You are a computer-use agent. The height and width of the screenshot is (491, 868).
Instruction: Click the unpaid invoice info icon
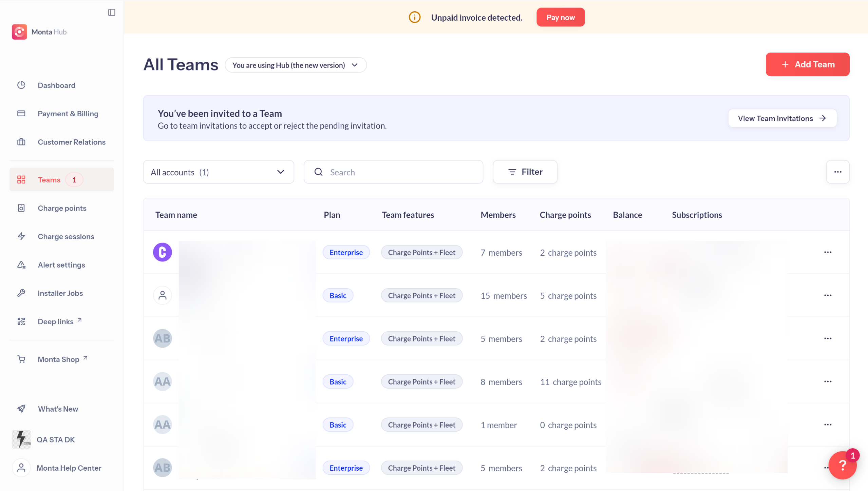pyautogui.click(x=414, y=17)
